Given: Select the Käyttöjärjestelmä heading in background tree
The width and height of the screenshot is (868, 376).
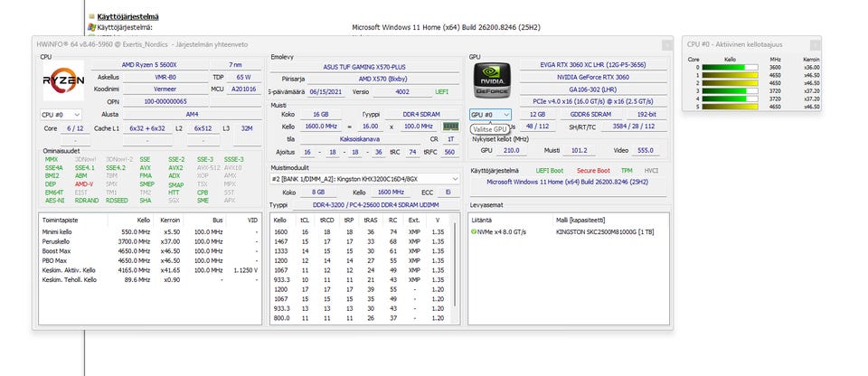Looking at the screenshot, I should point(127,16).
